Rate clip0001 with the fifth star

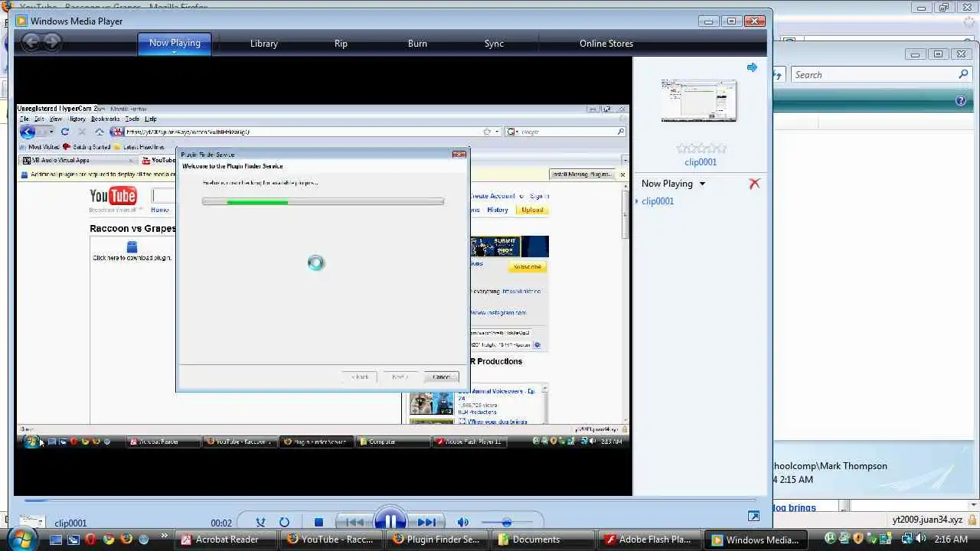pyautogui.click(x=721, y=148)
